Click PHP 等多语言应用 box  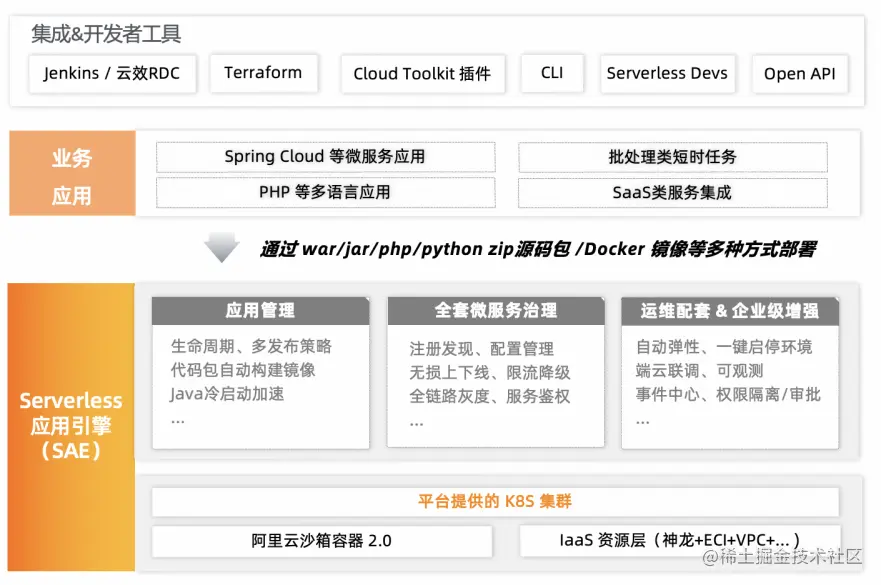[325, 193]
